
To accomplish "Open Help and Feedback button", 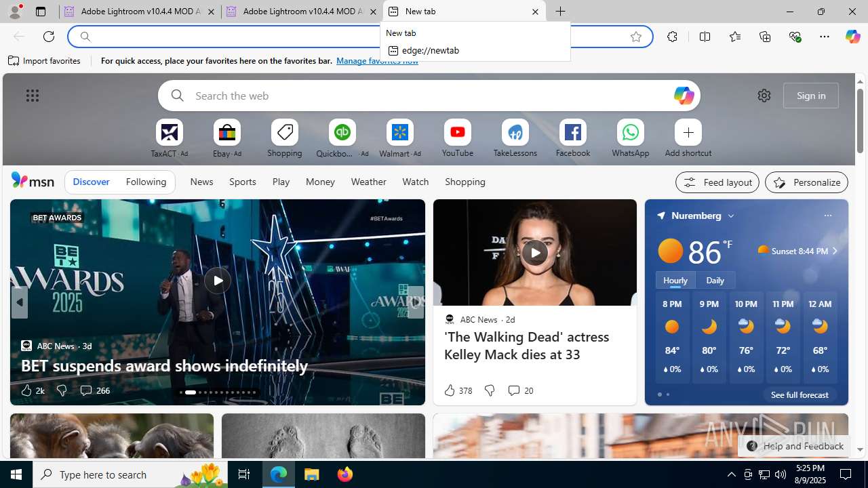I will click(794, 446).
